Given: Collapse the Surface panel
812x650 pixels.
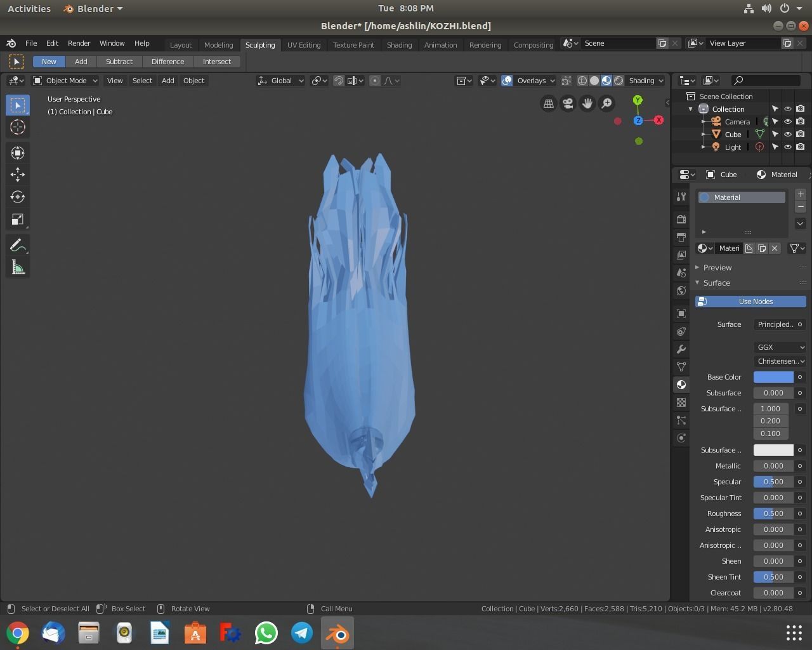Looking at the screenshot, I should click(x=716, y=283).
